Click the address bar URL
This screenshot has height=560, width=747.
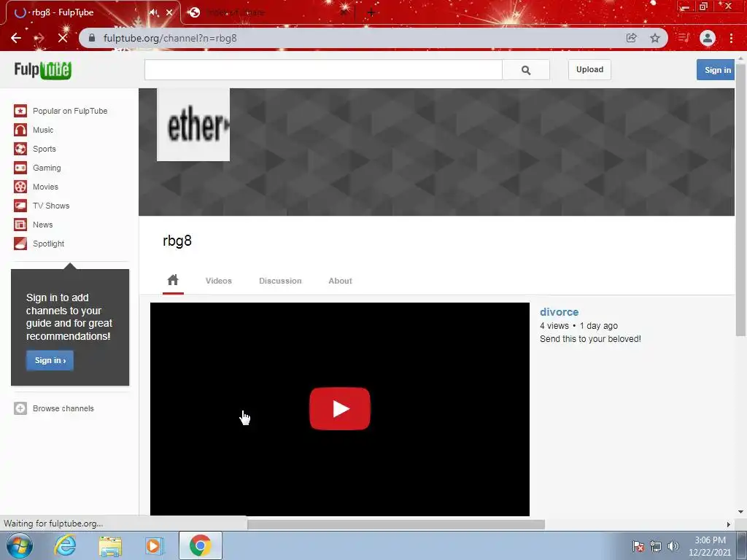pos(170,38)
